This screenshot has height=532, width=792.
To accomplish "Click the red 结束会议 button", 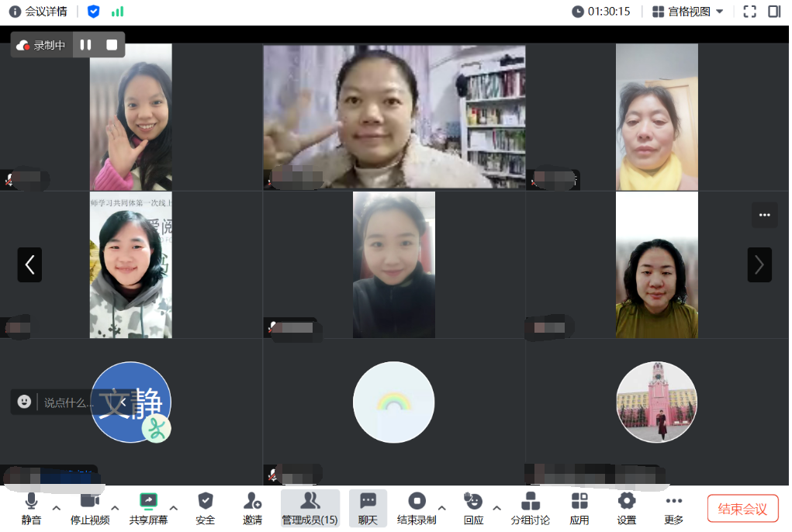I will (x=742, y=509).
